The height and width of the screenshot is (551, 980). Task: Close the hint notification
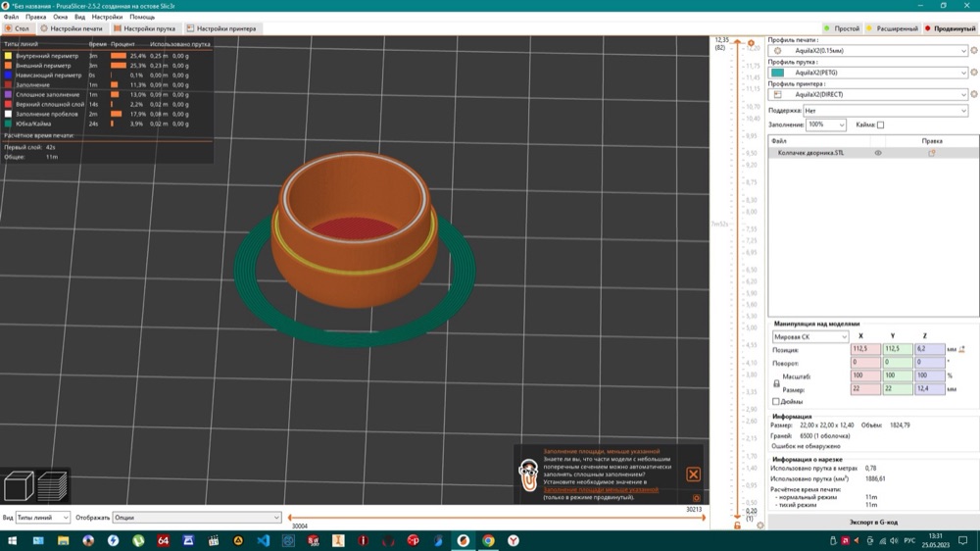(x=693, y=475)
